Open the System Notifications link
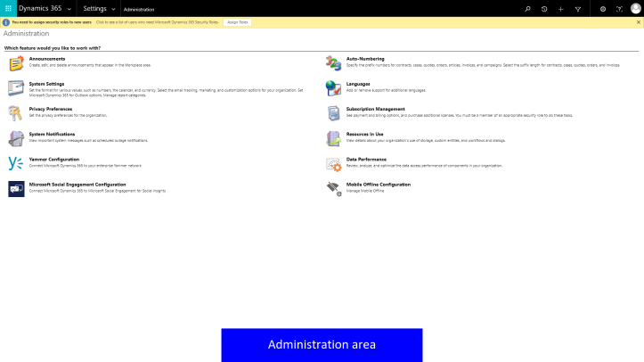Viewport: 644px width, 362px height. click(52, 134)
